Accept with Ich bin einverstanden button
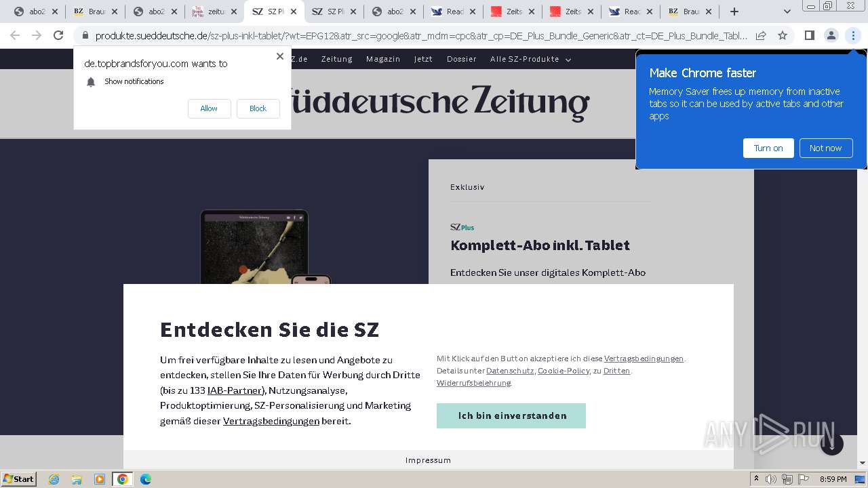The width and height of the screenshot is (868, 488). coord(511,415)
